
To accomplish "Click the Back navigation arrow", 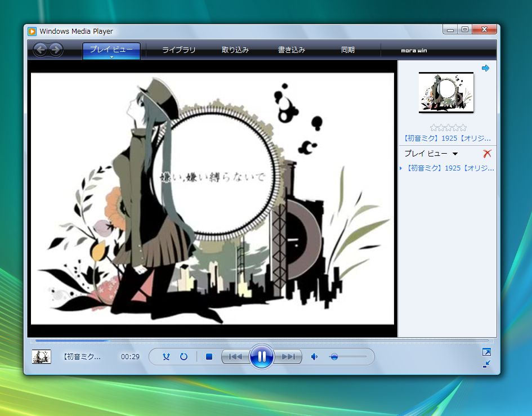I will (41, 50).
